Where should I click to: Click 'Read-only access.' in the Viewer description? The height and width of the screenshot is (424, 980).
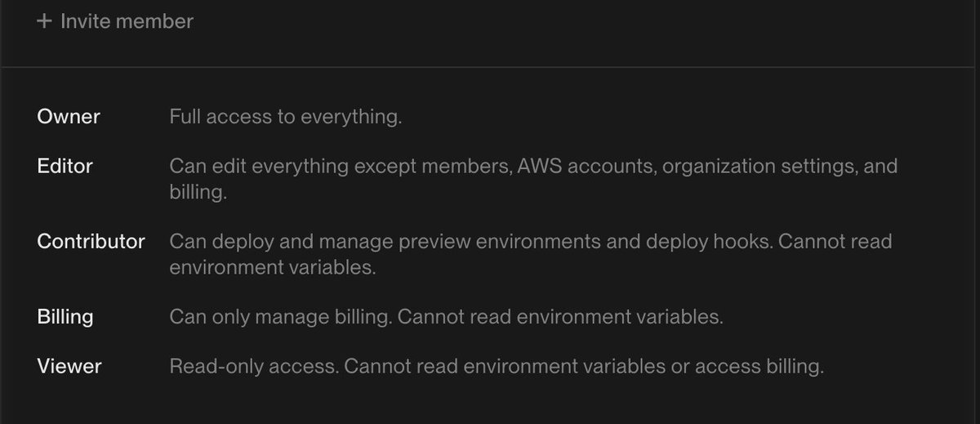pos(254,367)
